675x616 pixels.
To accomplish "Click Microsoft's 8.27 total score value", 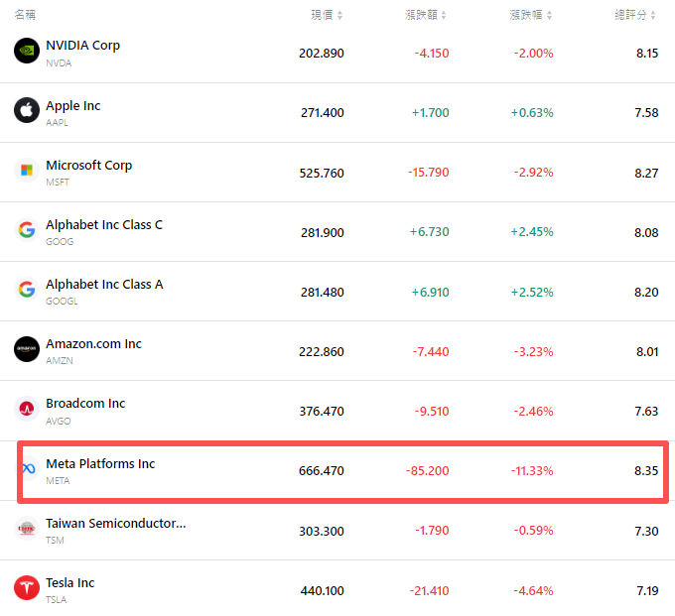I will [x=646, y=173].
